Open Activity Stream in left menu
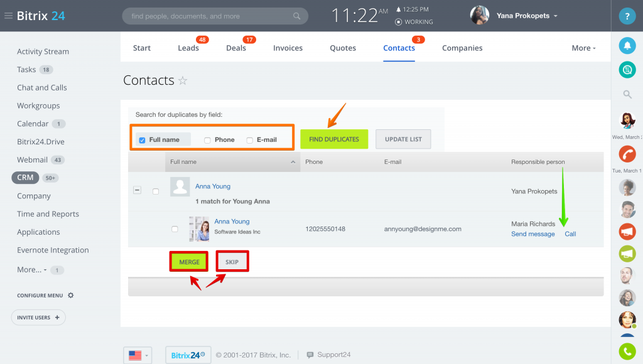This screenshot has width=643, height=364. pyautogui.click(x=43, y=51)
